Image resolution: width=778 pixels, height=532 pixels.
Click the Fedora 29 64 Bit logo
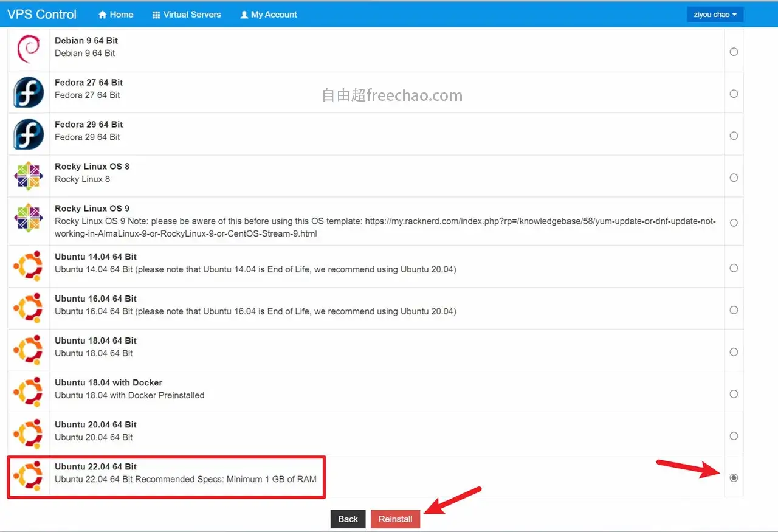click(x=29, y=134)
